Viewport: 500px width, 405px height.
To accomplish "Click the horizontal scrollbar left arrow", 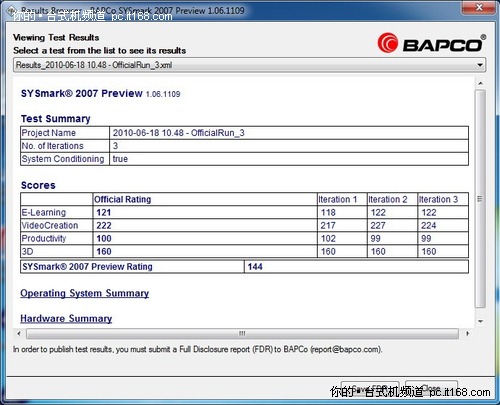I will (19, 333).
